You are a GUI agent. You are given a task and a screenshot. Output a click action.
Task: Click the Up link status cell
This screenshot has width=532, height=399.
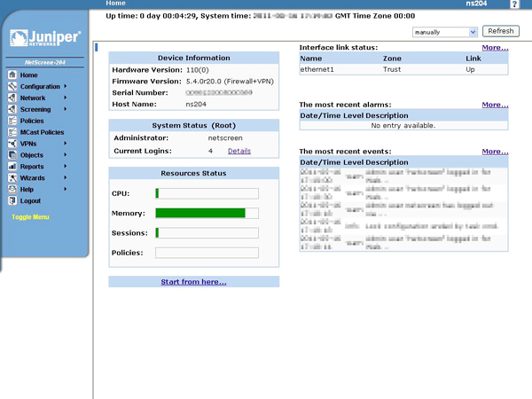coord(470,69)
